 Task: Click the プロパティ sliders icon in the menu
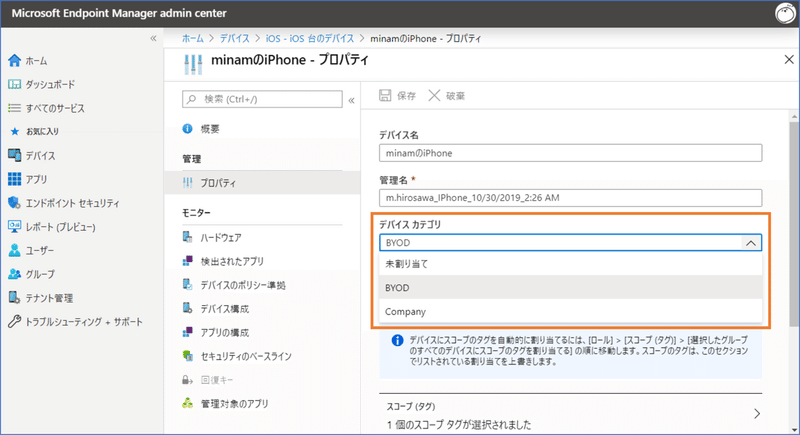click(188, 183)
